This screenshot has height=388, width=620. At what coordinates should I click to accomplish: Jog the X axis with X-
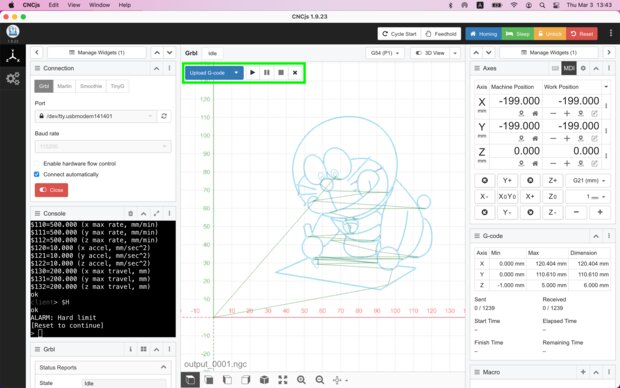coord(484,196)
